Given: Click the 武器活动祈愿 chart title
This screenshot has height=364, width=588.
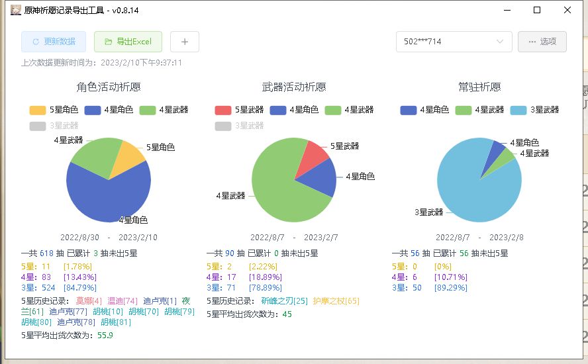Looking at the screenshot, I should click(x=294, y=87).
